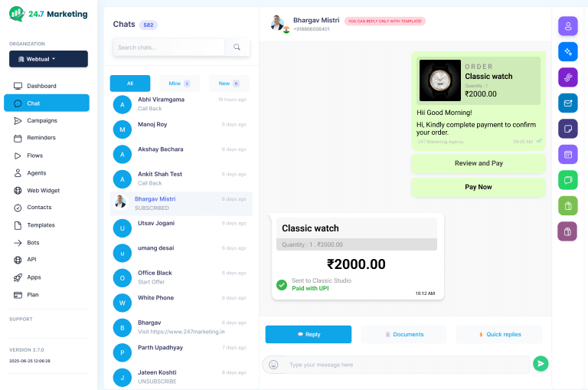The width and height of the screenshot is (588, 390).
Task: Click the search magnifier icon in Chats
Action: click(237, 47)
